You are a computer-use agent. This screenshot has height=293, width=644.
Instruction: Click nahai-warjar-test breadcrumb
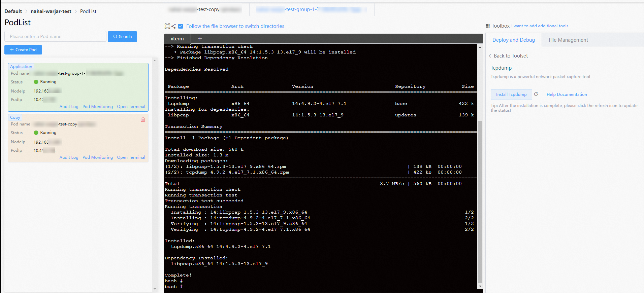pos(51,11)
